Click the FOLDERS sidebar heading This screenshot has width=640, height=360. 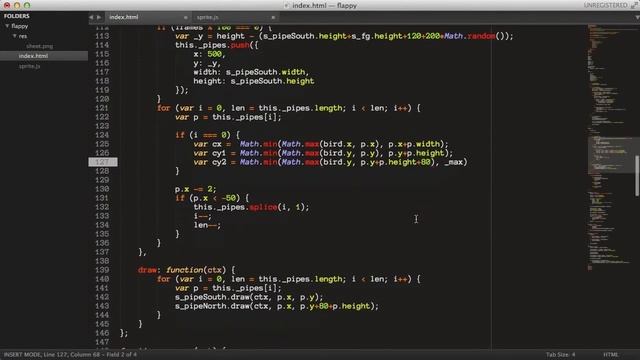pyautogui.click(x=17, y=16)
